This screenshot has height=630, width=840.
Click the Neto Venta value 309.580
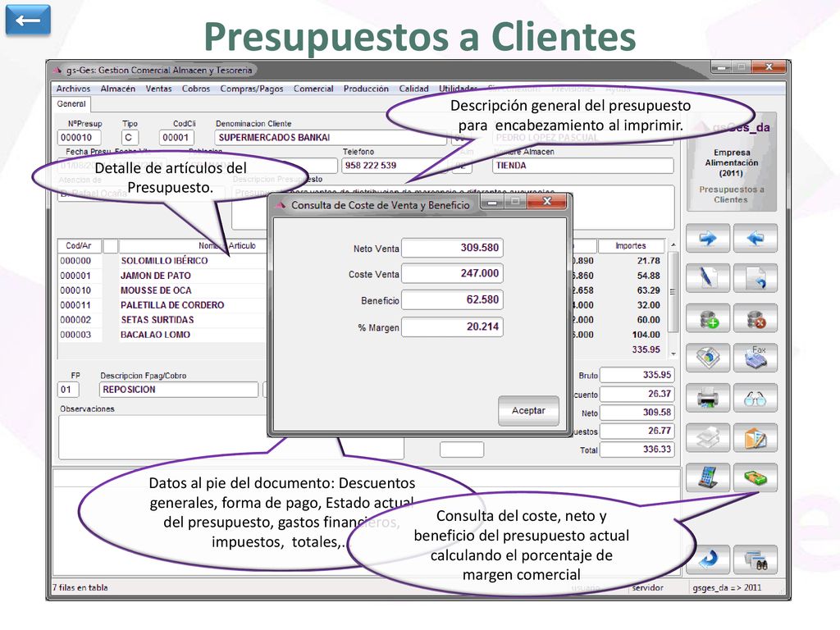pyautogui.click(x=452, y=248)
